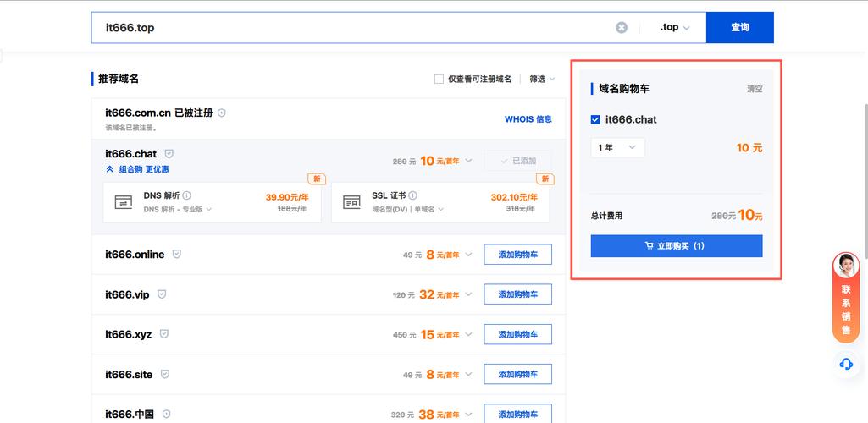Image resolution: width=868 pixels, height=423 pixels.
Task: Click the shield icon beside it666.xyz
Action: [163, 334]
